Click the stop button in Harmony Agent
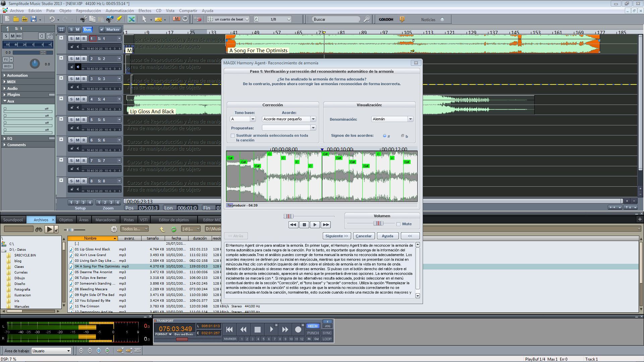The image size is (644, 362). 304,225
